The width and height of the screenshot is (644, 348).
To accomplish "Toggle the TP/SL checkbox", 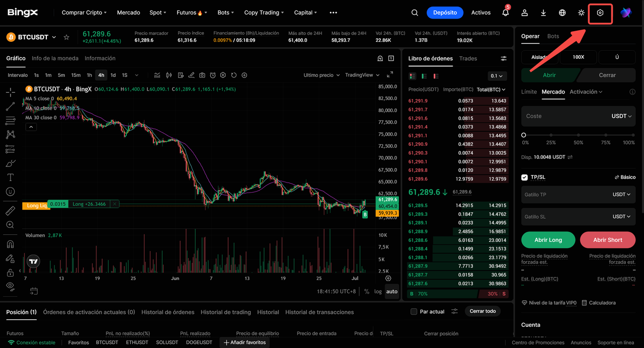I will 525,177.
